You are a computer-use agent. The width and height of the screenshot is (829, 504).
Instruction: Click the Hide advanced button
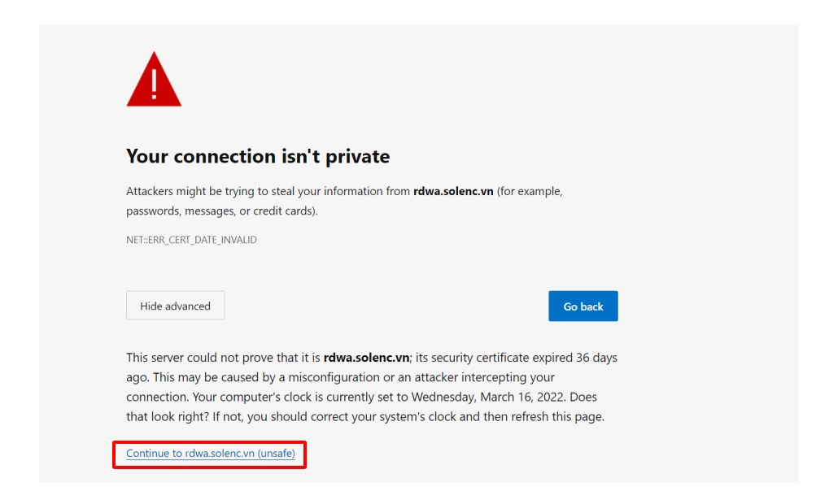click(x=175, y=306)
